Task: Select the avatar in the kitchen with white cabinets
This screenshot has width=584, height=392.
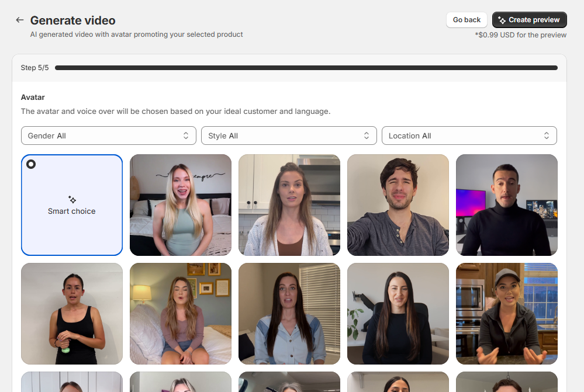Action: [x=289, y=205]
